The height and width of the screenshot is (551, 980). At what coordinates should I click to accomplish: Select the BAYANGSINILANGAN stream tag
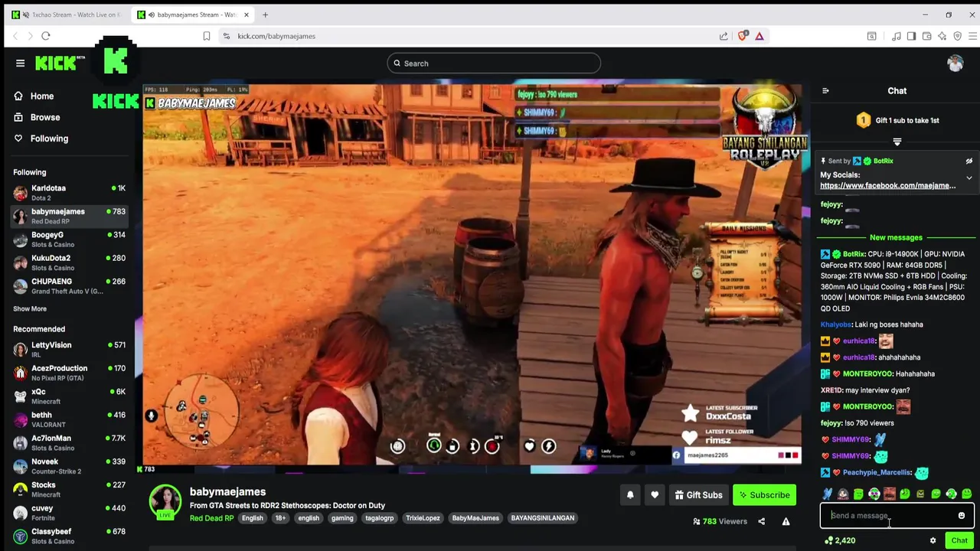tap(542, 518)
